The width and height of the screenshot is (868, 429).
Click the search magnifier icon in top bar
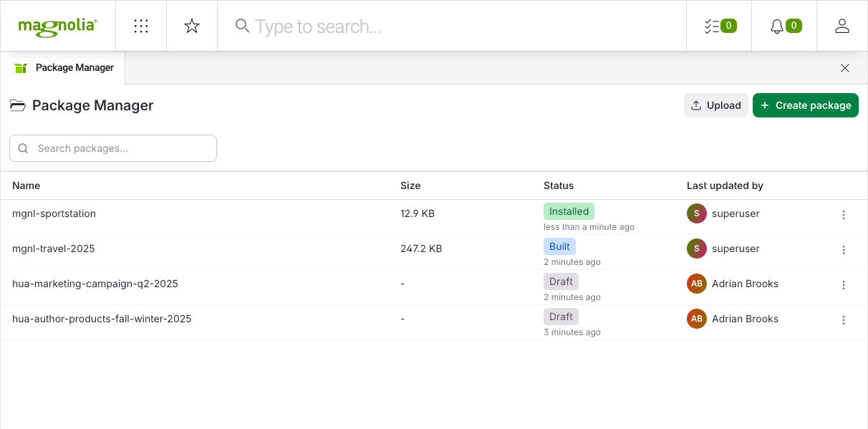pyautogui.click(x=243, y=26)
